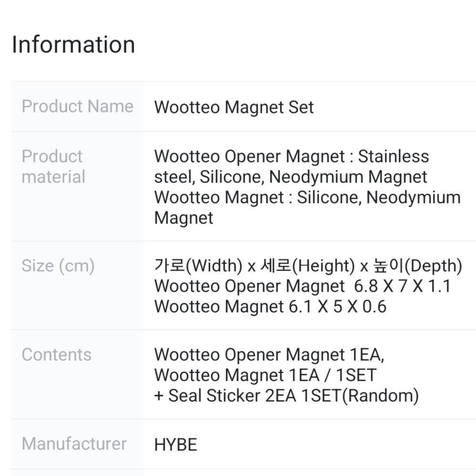Select the Wootteo Magnet Set product name value
The height and width of the screenshot is (476, 476).
coord(234,107)
